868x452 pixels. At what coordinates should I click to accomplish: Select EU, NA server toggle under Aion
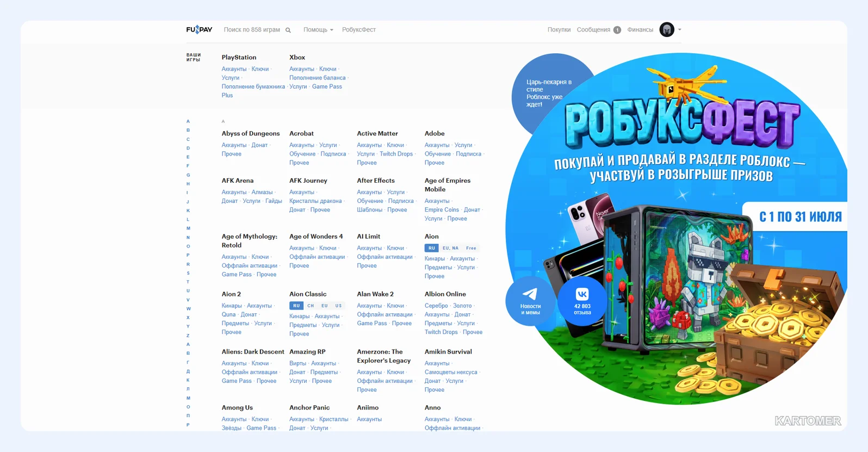pyautogui.click(x=450, y=248)
